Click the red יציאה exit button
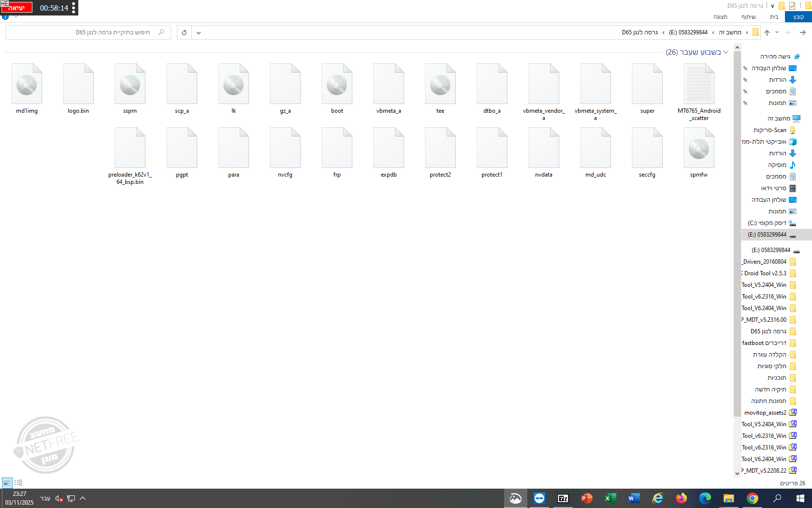The image size is (812, 508). click(x=18, y=7)
